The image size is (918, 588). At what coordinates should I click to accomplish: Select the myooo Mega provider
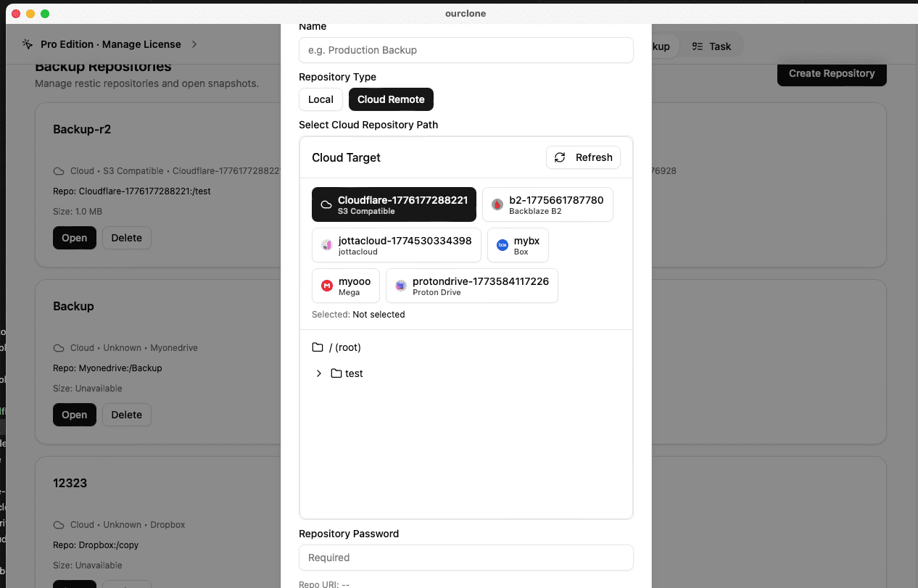pos(346,286)
